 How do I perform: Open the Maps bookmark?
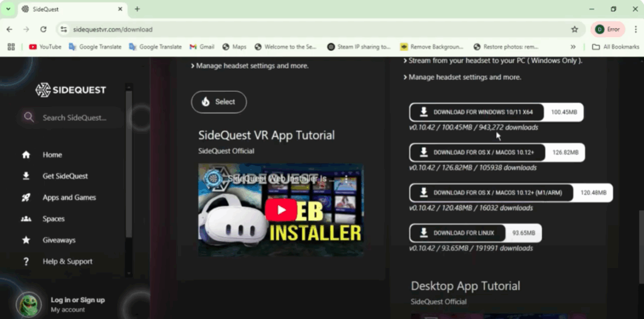tap(235, 47)
